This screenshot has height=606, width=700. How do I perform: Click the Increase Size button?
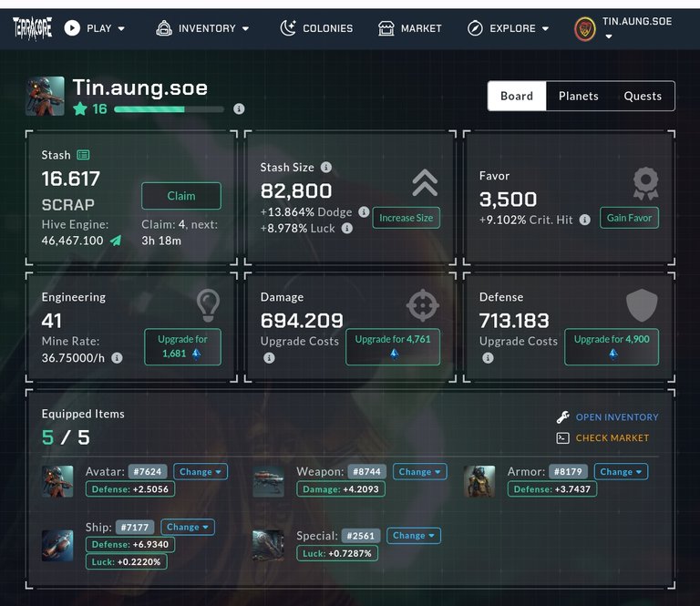(x=406, y=218)
